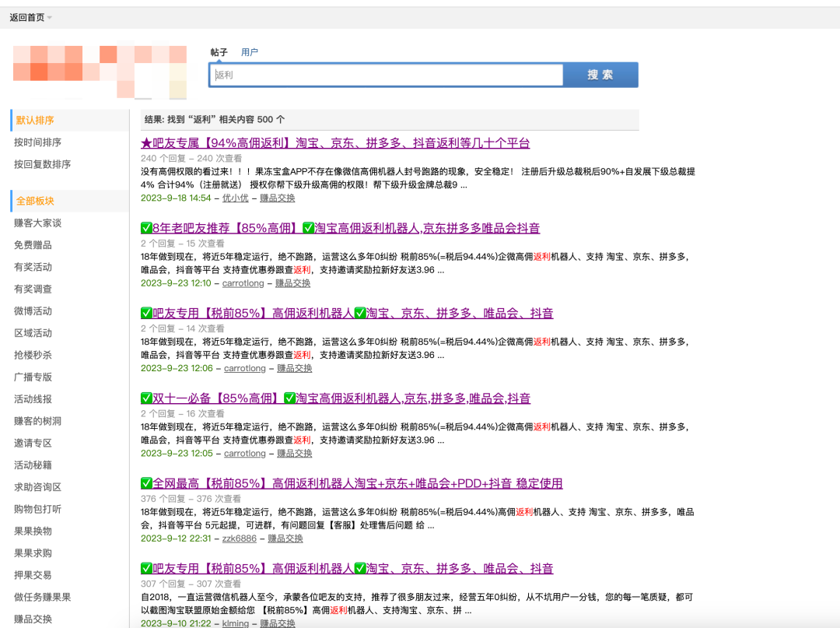View author 优小优's profile
Screen dimensions: 840x628
pos(235,198)
